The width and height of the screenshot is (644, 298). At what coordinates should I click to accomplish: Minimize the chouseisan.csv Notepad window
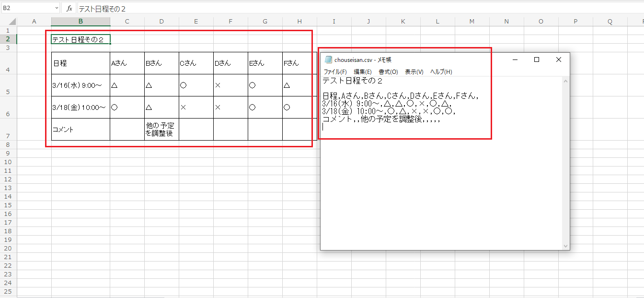(x=515, y=60)
